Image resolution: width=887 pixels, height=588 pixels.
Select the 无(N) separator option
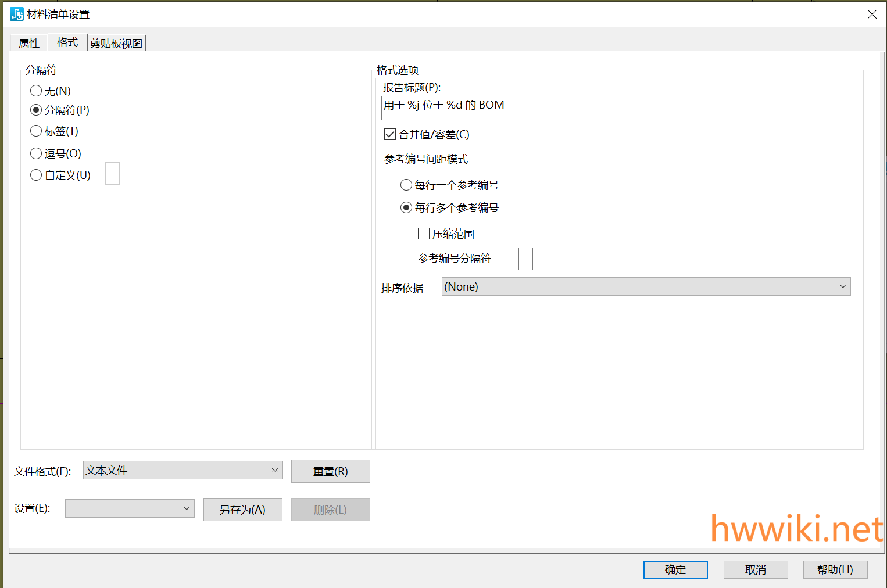coord(36,91)
